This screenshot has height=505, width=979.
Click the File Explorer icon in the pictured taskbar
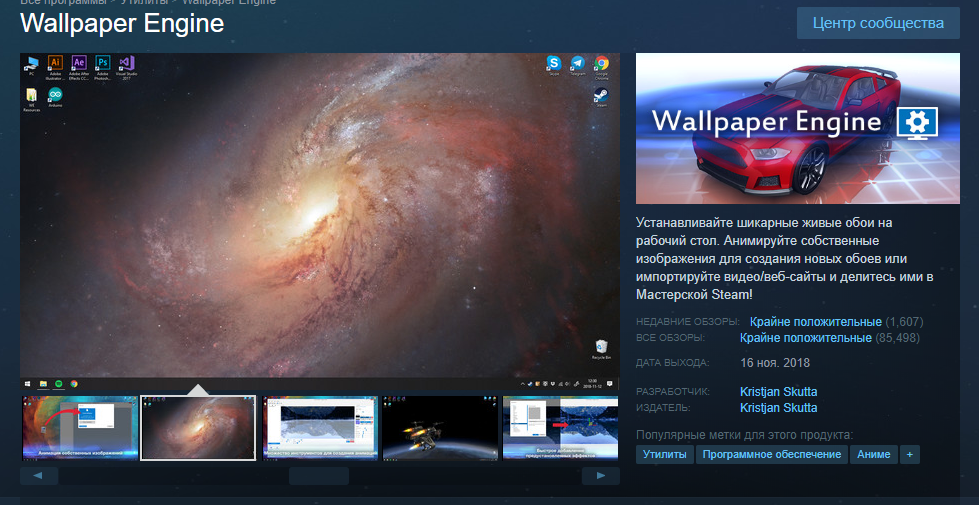click(x=44, y=383)
